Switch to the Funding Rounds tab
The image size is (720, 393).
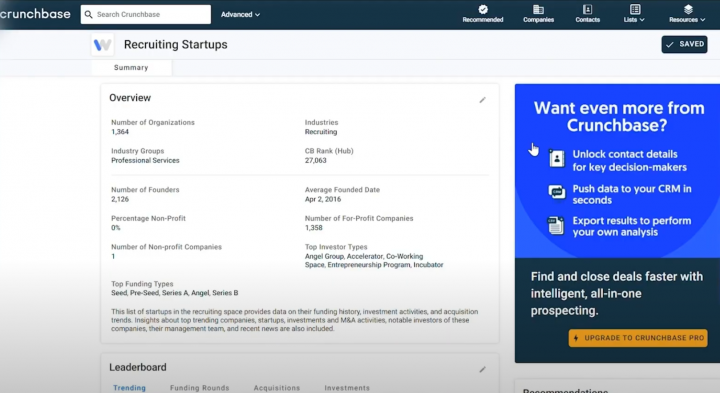[x=199, y=388]
